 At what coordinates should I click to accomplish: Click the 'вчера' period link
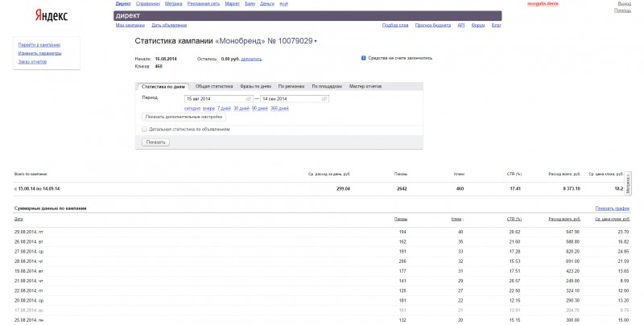pos(208,109)
